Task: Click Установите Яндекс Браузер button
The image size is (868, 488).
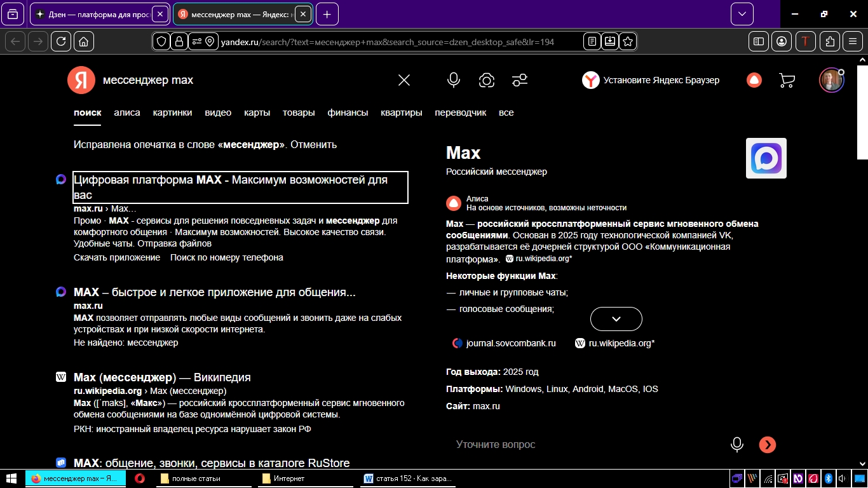Action: point(651,80)
